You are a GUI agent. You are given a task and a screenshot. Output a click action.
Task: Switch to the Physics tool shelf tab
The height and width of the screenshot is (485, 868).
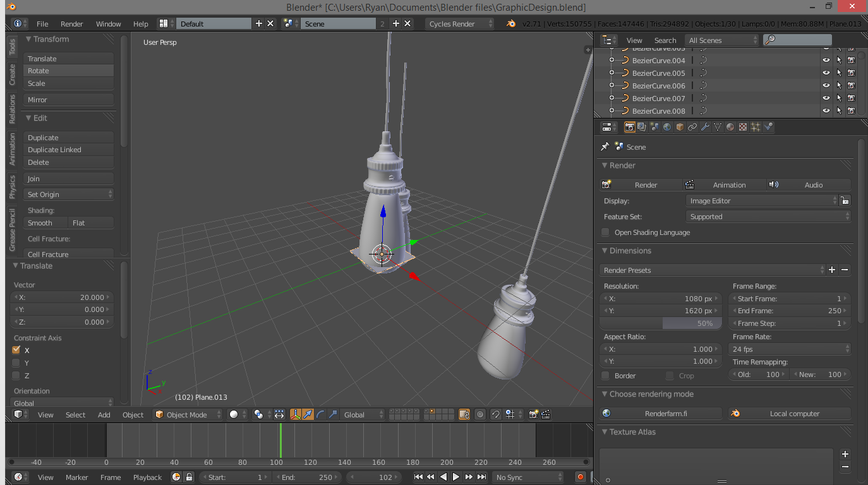(12, 187)
